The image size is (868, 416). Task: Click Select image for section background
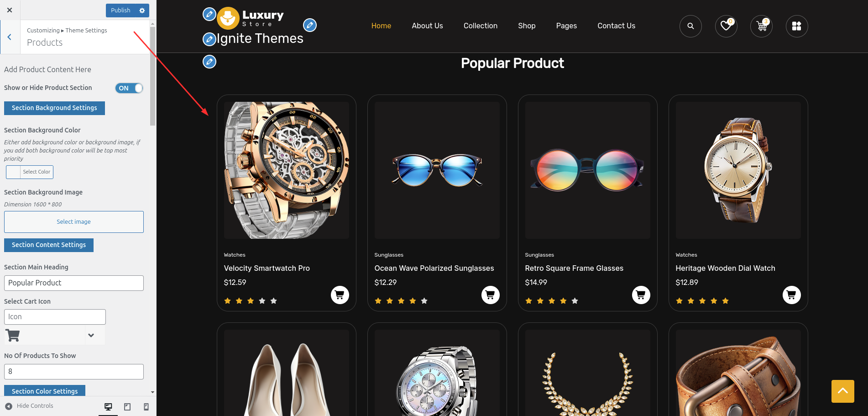click(74, 222)
